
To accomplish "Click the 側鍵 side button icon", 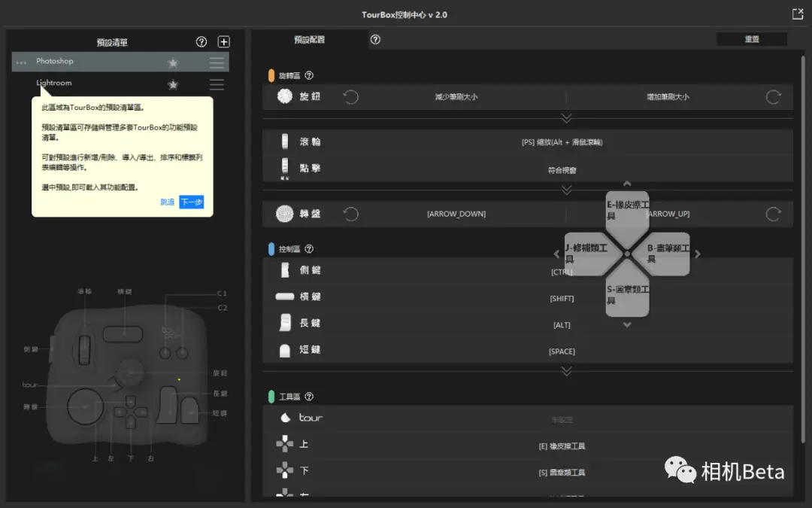I will (x=283, y=270).
